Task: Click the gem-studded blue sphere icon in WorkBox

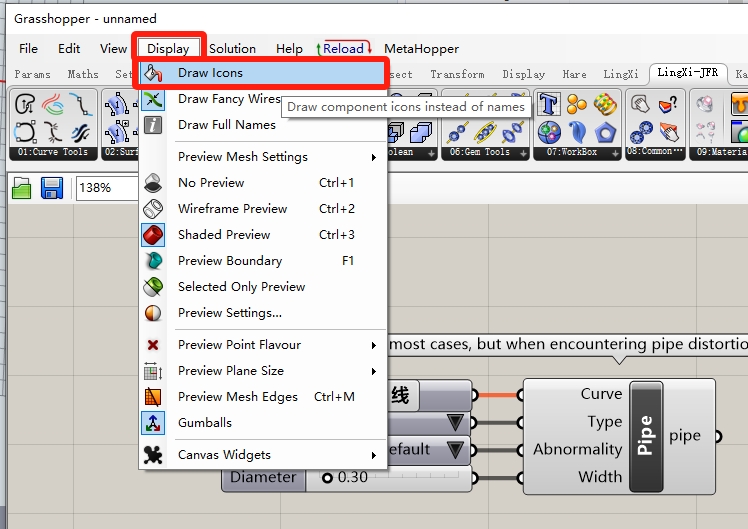Action: click(x=549, y=132)
